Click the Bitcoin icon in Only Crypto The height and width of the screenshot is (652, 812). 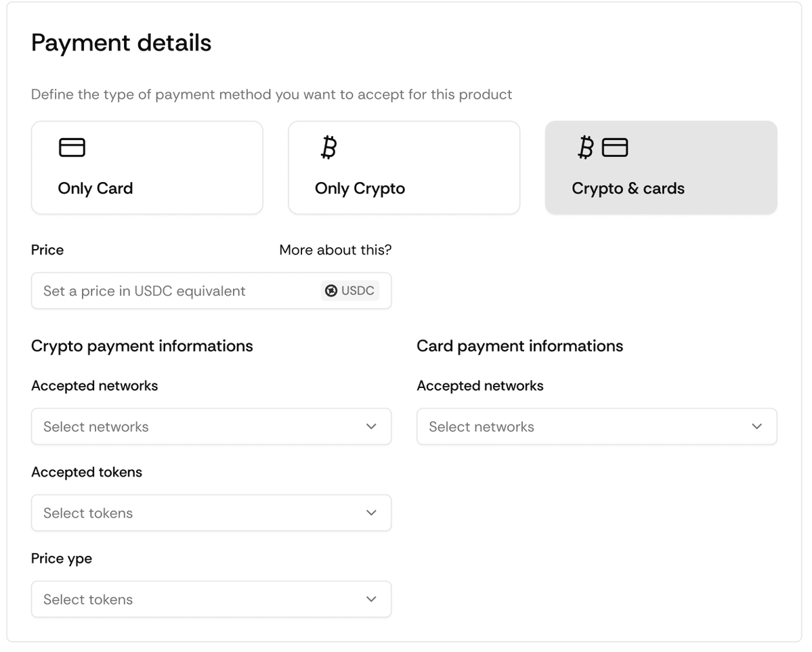pyautogui.click(x=329, y=148)
